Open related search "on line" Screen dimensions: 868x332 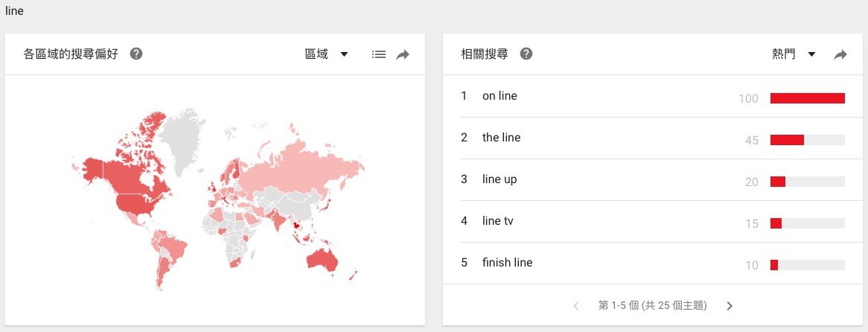coord(500,96)
